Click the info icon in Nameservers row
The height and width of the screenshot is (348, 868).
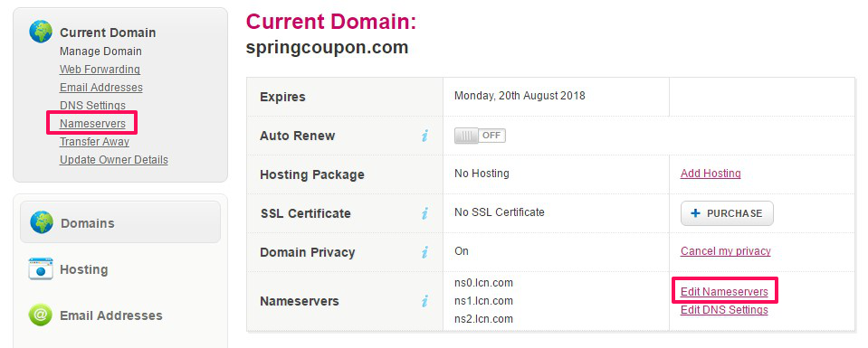pyautogui.click(x=424, y=301)
